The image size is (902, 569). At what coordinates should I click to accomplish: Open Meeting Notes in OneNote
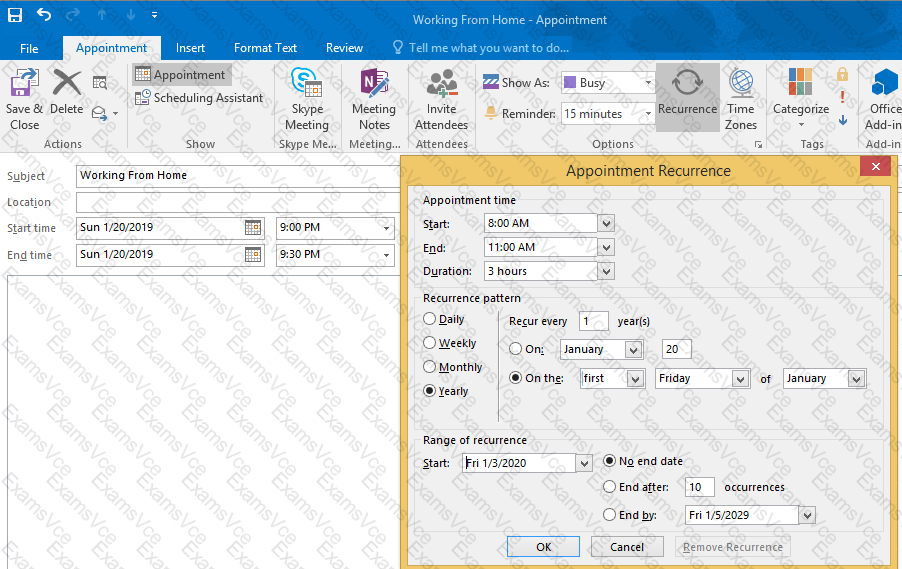[374, 83]
